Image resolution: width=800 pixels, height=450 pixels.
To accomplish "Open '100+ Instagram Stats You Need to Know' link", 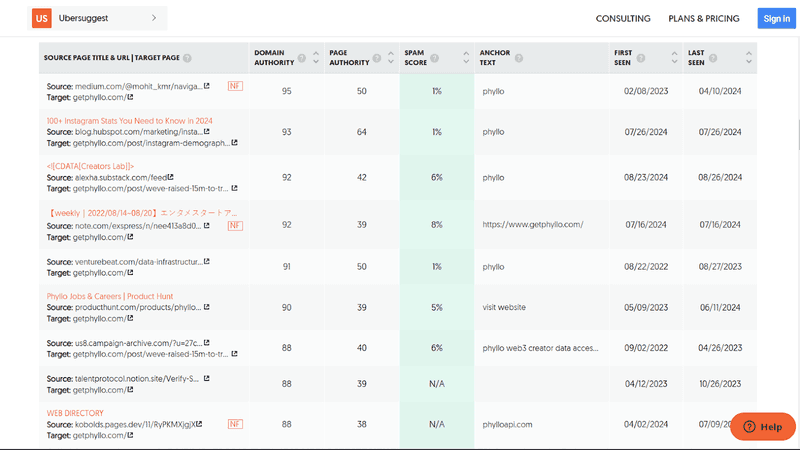I will tap(130, 121).
